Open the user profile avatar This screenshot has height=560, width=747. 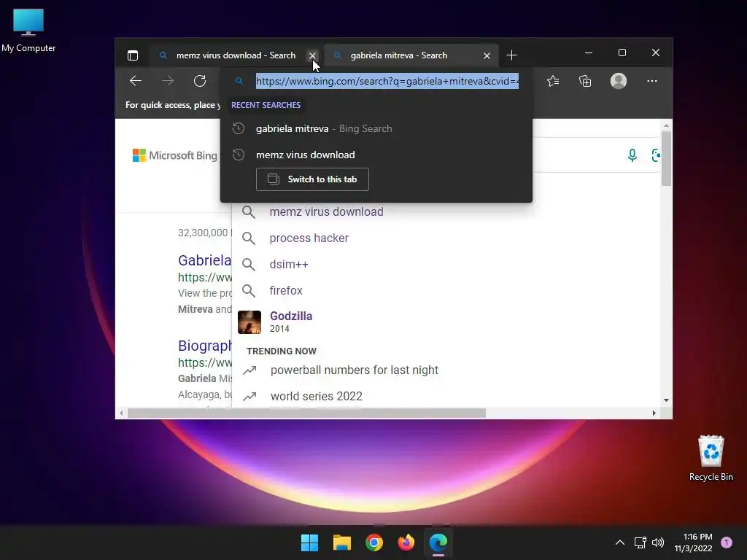(619, 81)
